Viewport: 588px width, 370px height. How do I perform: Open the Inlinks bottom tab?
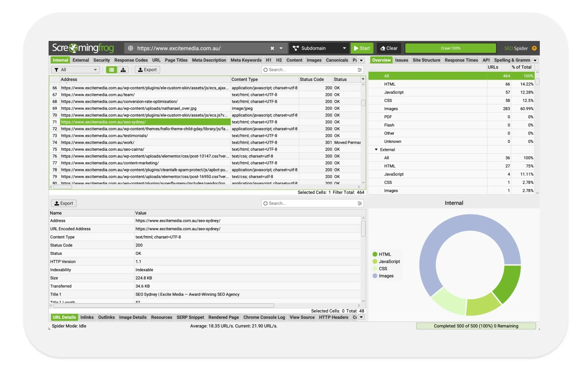[87, 317]
